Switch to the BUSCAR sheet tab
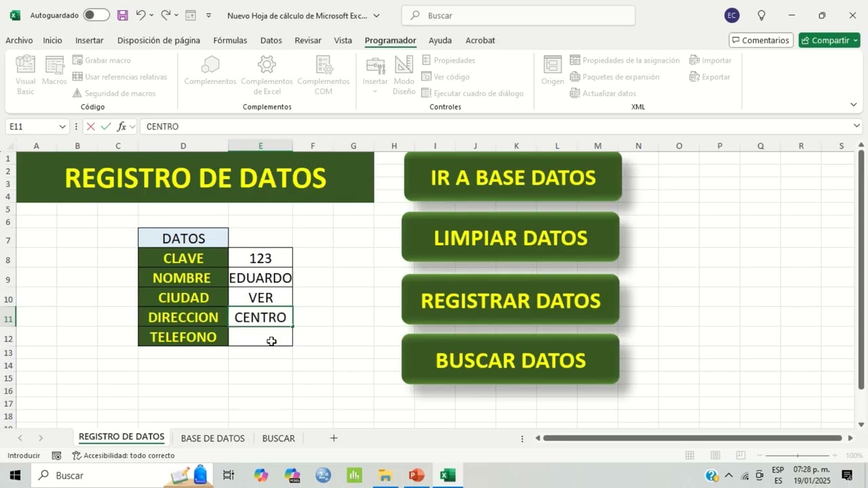 tap(278, 439)
